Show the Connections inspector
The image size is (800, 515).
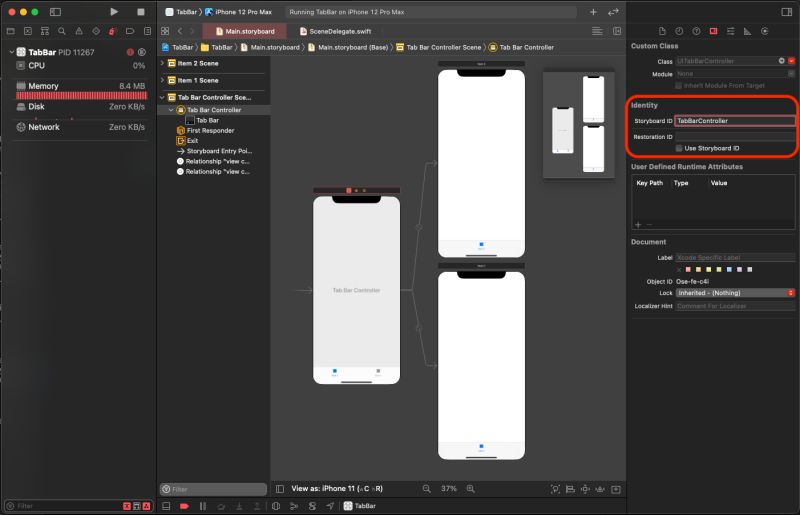point(764,31)
